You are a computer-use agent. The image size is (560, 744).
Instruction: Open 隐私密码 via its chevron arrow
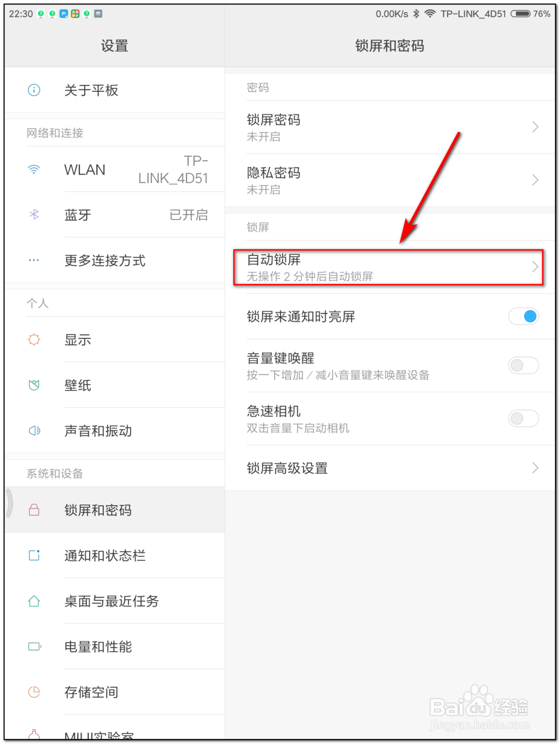pos(535,180)
